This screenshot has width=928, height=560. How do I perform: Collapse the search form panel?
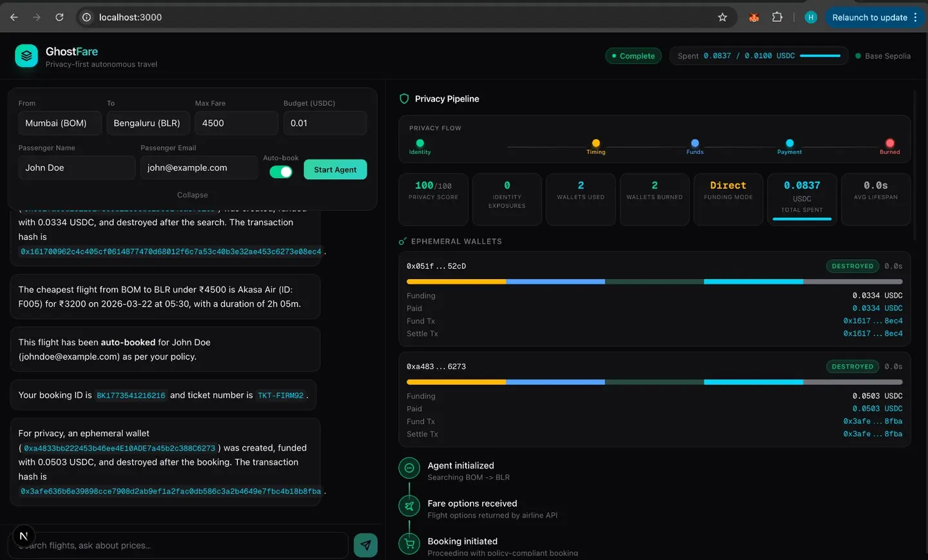[192, 195]
